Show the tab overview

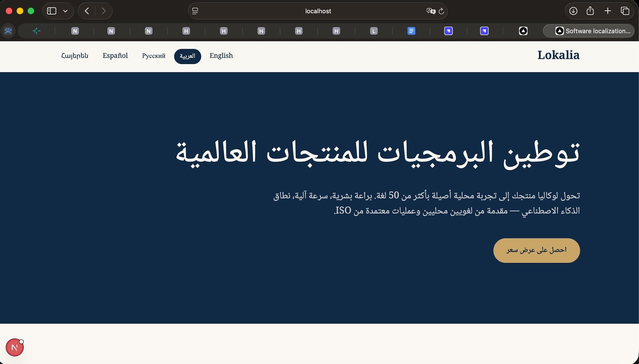625,11
